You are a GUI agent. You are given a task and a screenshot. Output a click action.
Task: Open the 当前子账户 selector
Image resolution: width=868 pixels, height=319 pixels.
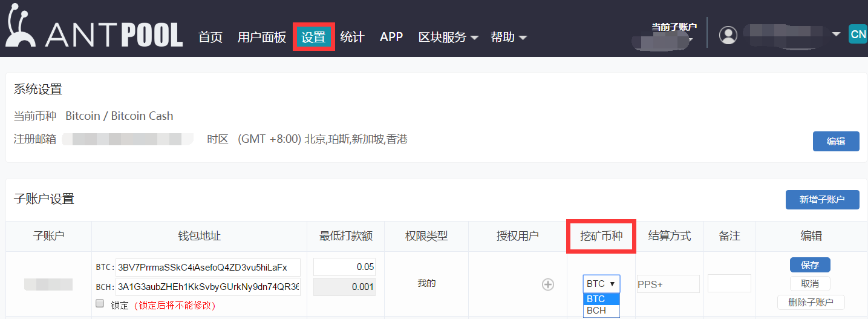[674, 34]
